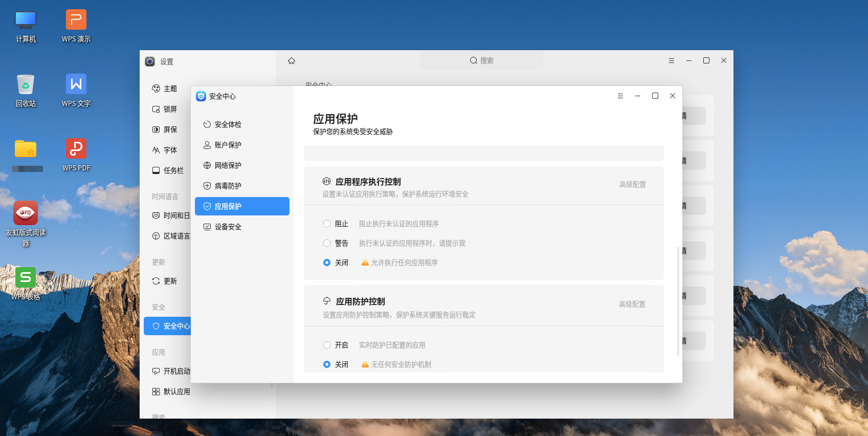Go to 安全体检 in sidebar
The height and width of the screenshot is (436, 868).
point(228,124)
